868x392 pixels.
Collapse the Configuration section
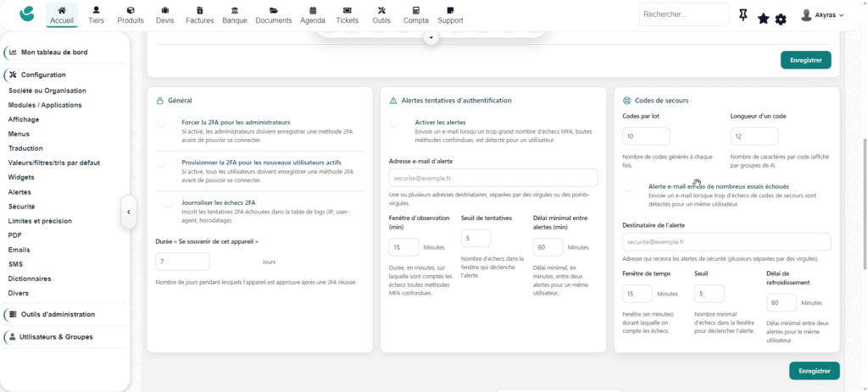click(x=43, y=75)
